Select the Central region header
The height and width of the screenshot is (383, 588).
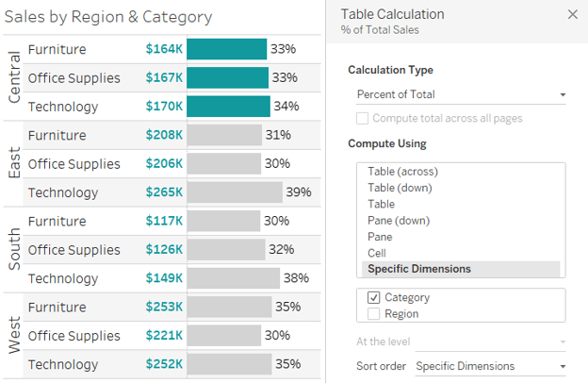tap(14, 77)
